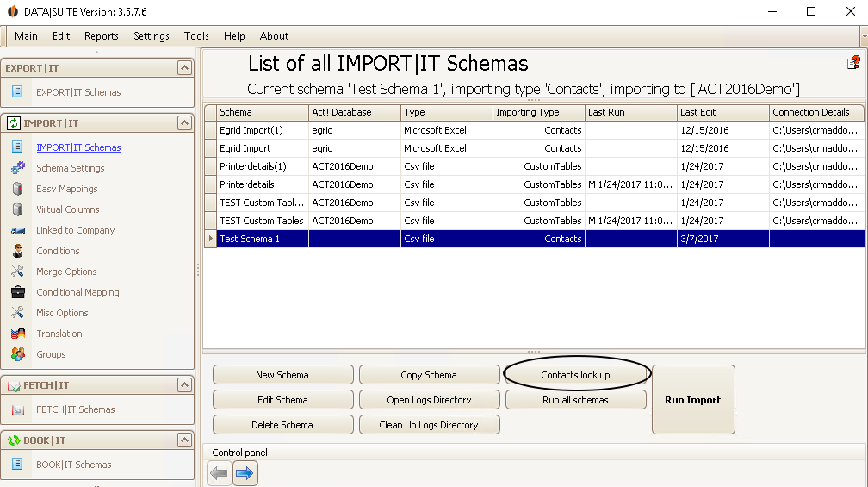Click the EXPORT|IT Schemas list icon

point(17,91)
